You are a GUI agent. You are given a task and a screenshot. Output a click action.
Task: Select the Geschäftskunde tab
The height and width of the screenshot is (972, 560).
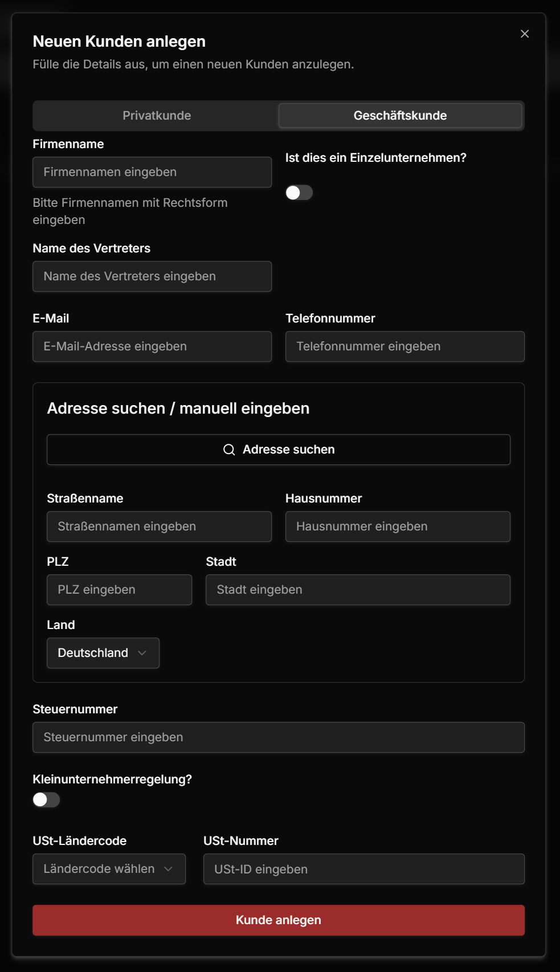coord(400,116)
